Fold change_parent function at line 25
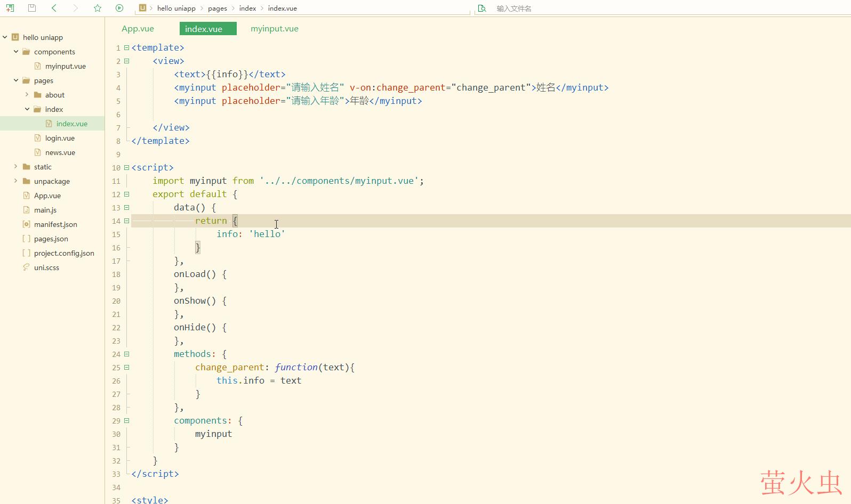 click(127, 367)
